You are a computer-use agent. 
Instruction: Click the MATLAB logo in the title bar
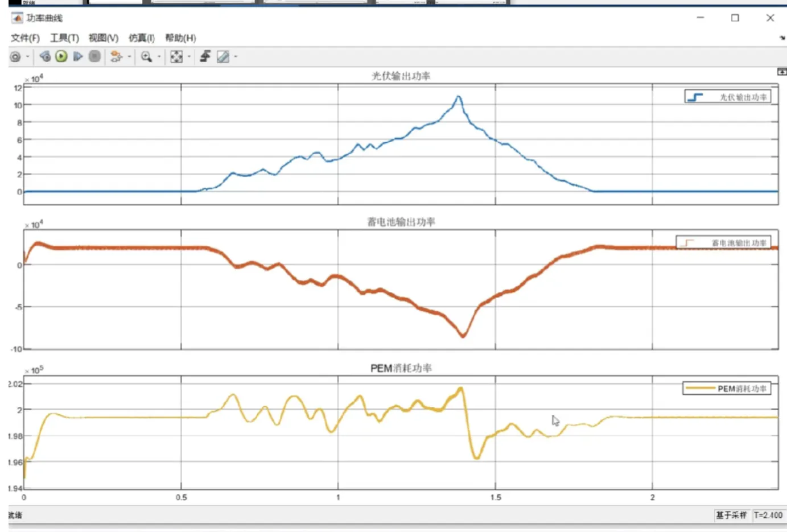17,18
